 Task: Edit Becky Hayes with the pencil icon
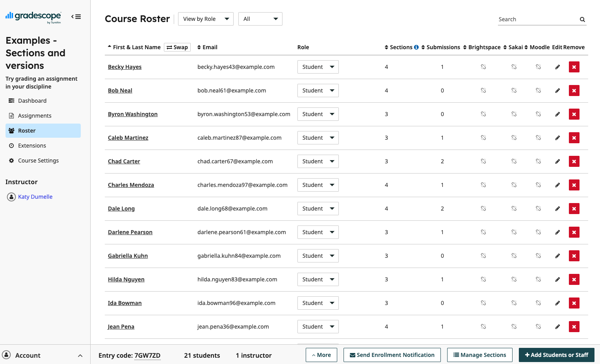pos(557,67)
